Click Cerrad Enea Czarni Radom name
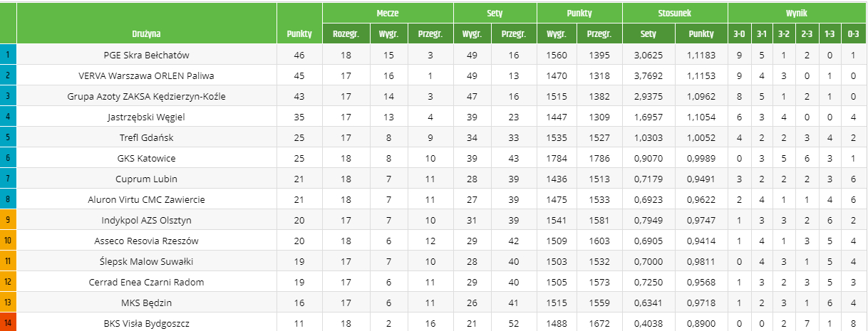 [x=146, y=282]
